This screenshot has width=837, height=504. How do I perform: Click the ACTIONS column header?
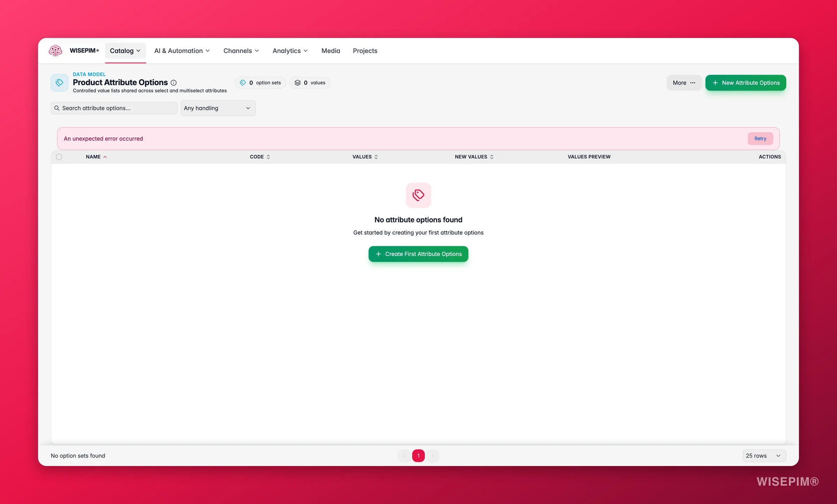(770, 157)
